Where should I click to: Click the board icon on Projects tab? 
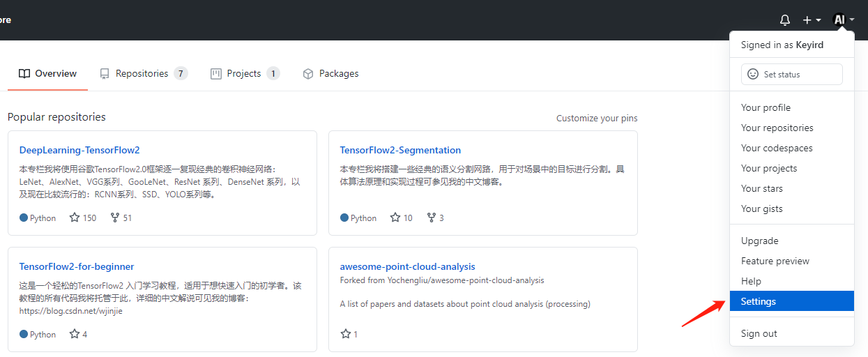[x=216, y=73]
